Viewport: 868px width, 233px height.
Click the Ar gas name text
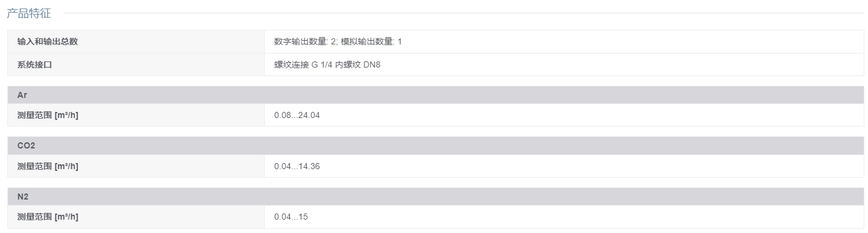pyautogui.click(x=22, y=96)
